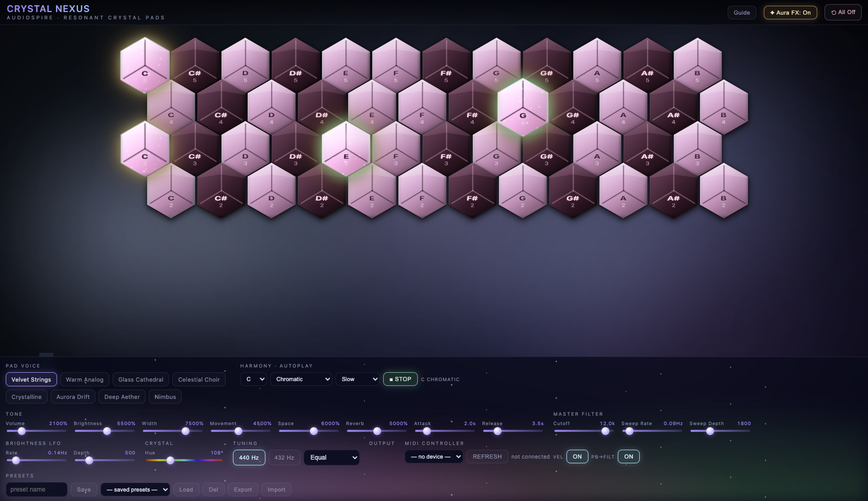This screenshot has width=868, height=501.
Task: Import presets from file
Action: [x=276, y=489]
